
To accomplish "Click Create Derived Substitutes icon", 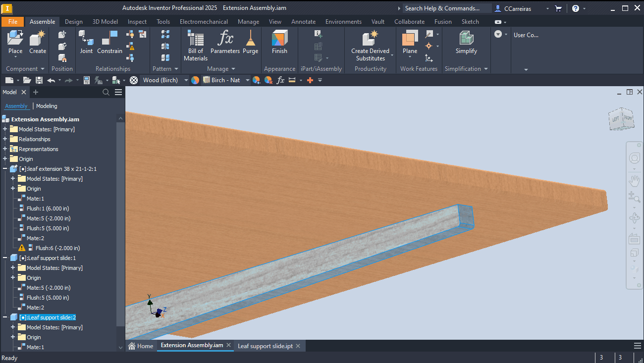I will click(370, 39).
